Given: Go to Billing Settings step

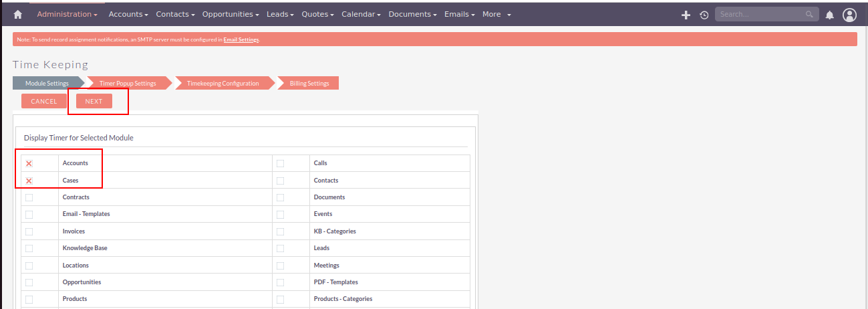Looking at the screenshot, I should (309, 84).
